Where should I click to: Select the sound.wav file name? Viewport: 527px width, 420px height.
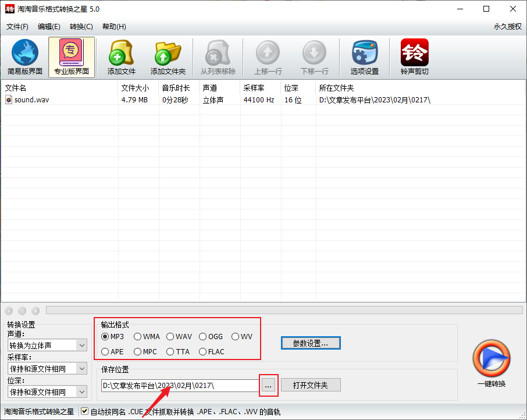31,100
